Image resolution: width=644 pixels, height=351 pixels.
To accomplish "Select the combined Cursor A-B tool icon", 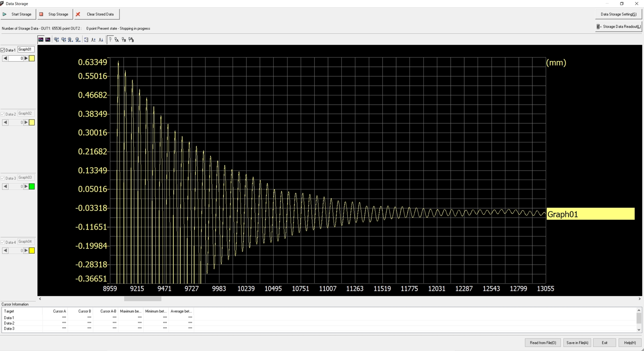I will [x=131, y=40].
